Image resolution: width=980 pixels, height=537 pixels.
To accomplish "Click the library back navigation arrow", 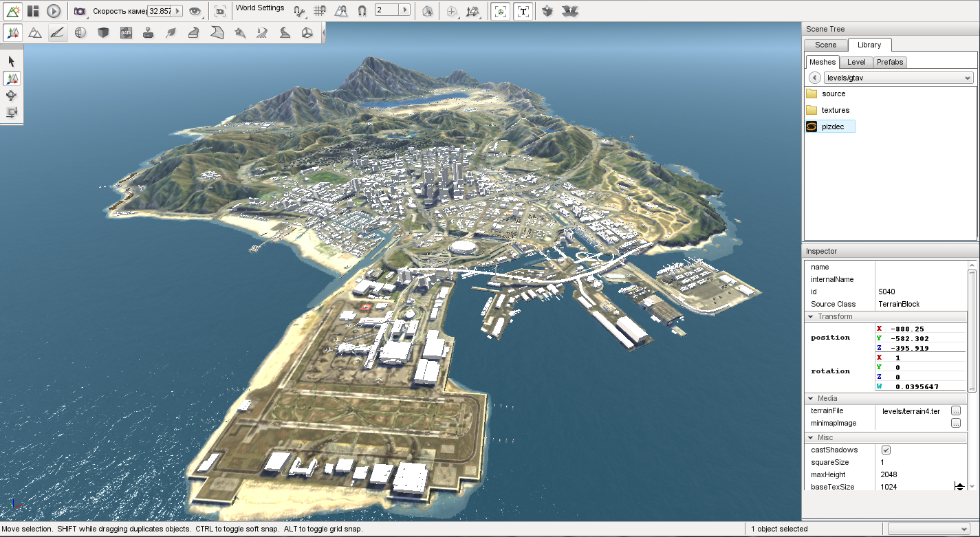I will [x=815, y=78].
